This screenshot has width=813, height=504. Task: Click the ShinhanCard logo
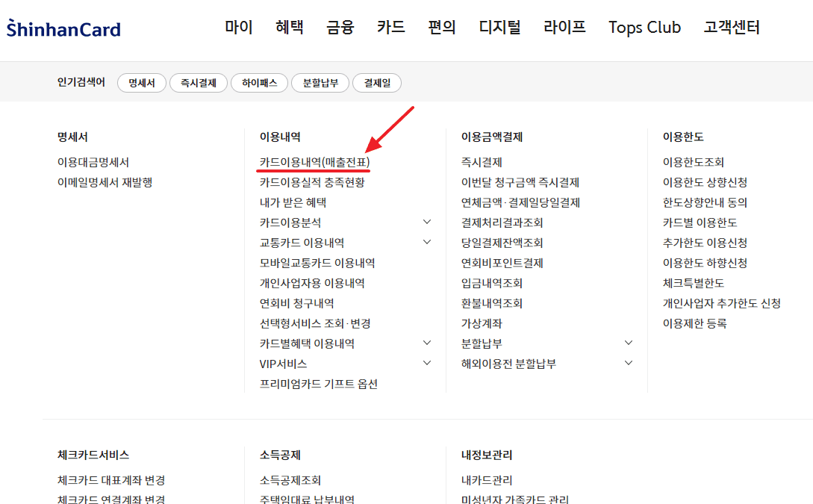tap(63, 28)
